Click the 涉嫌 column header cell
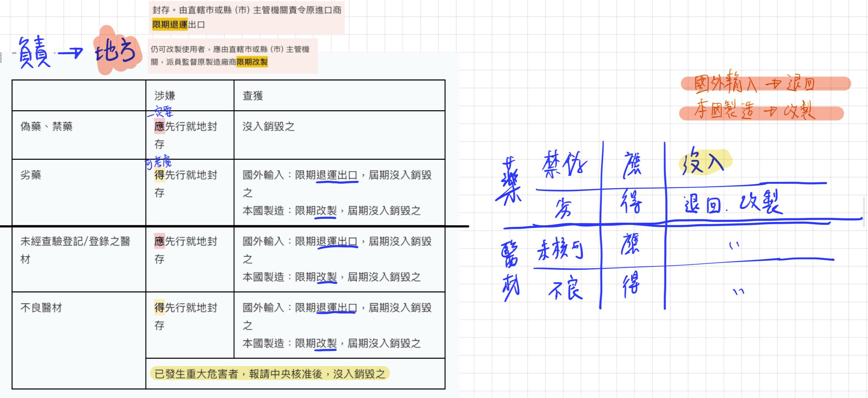Screen dimensions: 868x398 (165, 96)
